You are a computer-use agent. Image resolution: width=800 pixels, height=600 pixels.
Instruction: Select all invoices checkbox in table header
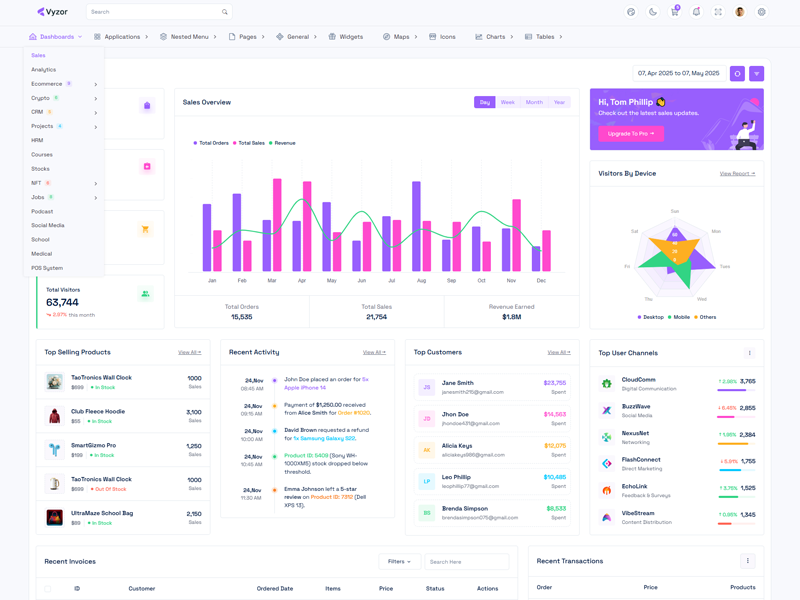(47, 588)
